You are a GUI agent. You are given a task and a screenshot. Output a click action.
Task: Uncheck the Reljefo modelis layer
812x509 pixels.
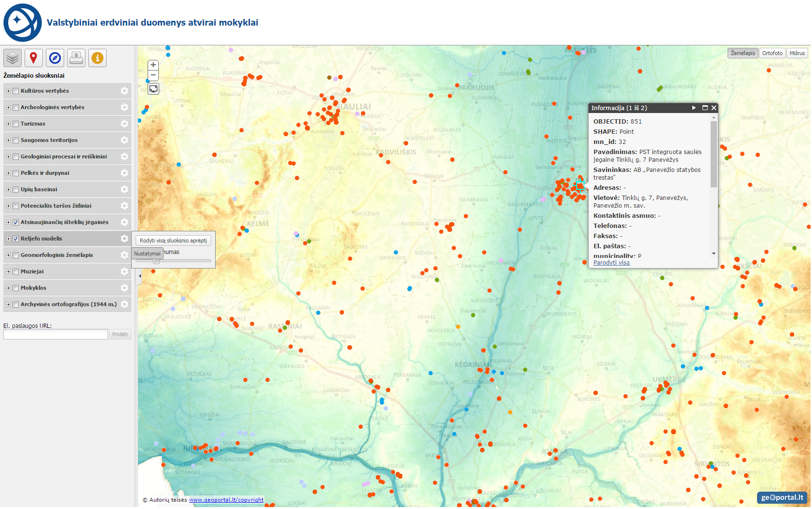16,239
